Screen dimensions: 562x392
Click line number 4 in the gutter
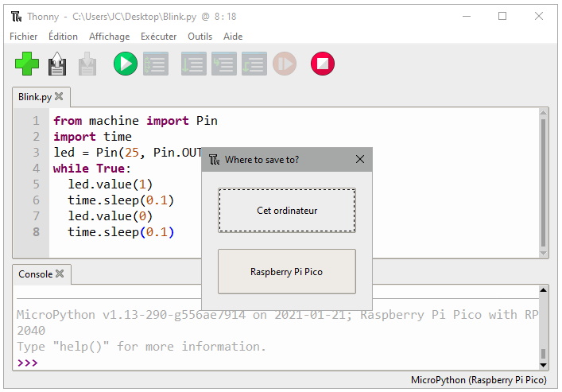(36, 169)
